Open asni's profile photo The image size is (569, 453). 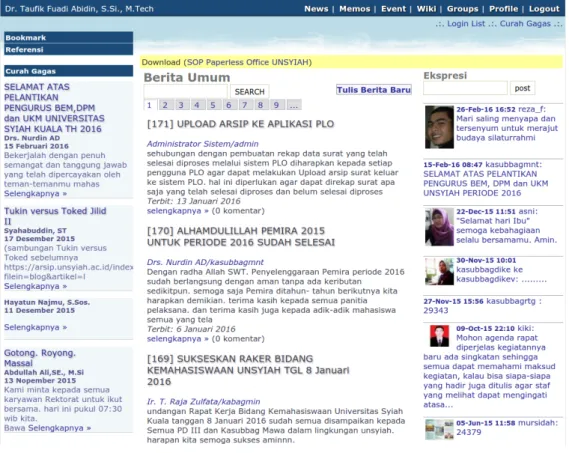click(x=439, y=227)
